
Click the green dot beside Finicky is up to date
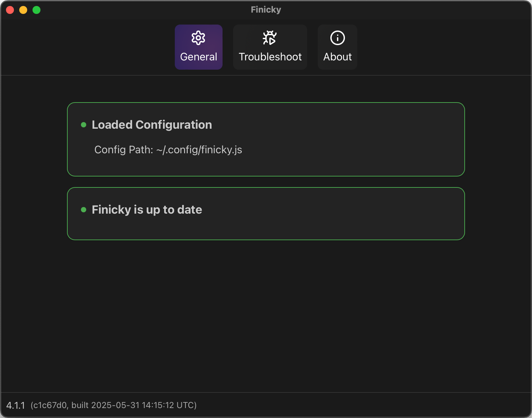(84, 210)
